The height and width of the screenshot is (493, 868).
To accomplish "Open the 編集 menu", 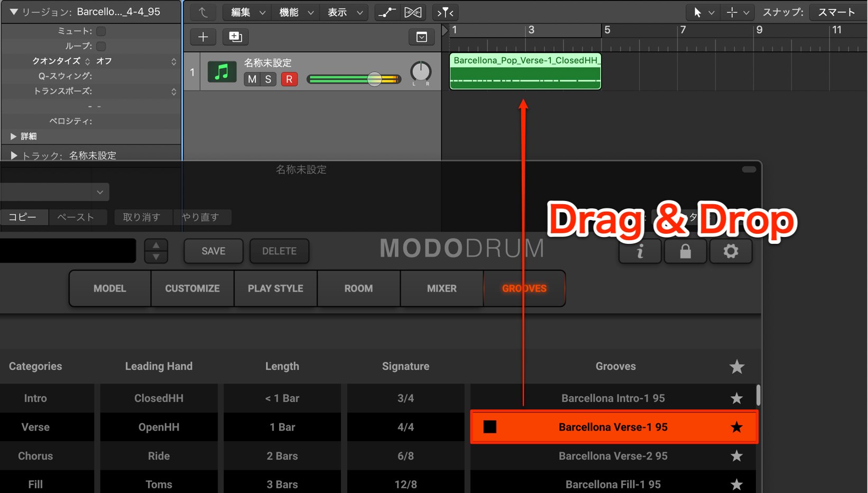I will coord(247,12).
